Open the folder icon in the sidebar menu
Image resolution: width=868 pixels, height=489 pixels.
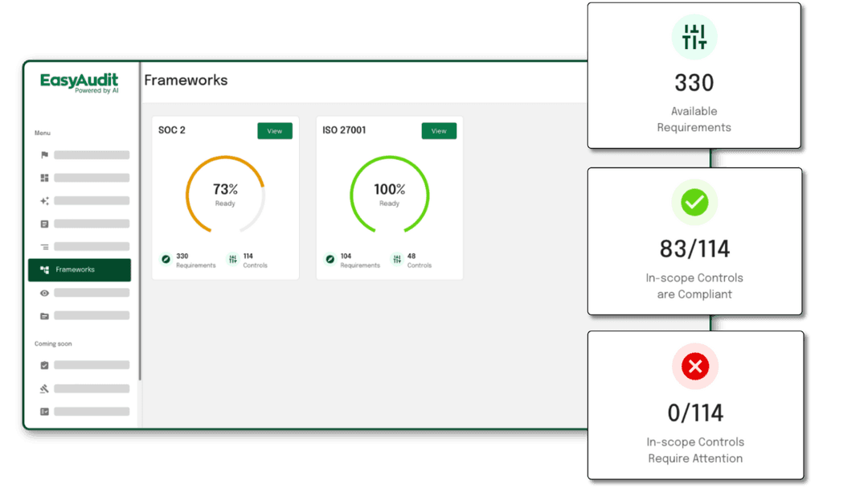[x=45, y=314]
